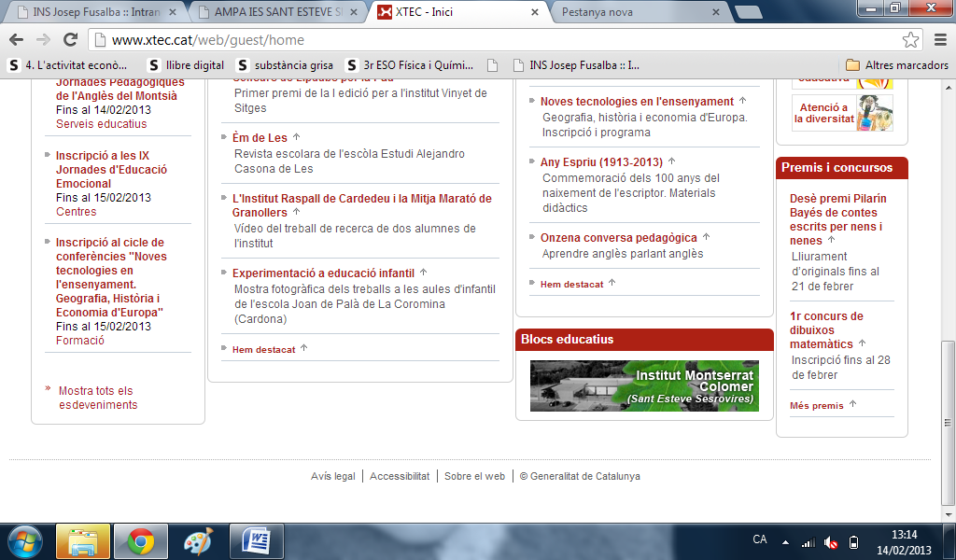The image size is (956, 560).
Task: Launch Paint from the taskbar
Action: [197, 541]
